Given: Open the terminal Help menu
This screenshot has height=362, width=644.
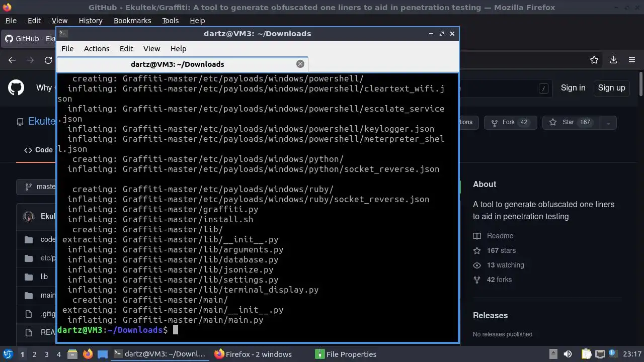Looking at the screenshot, I should (178, 49).
